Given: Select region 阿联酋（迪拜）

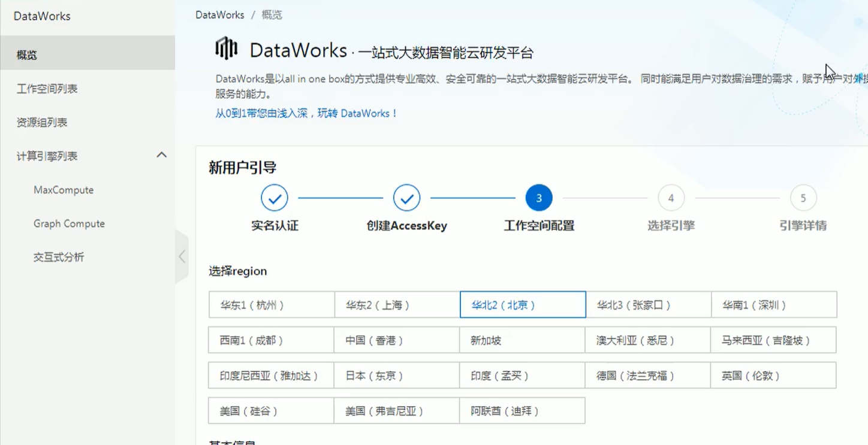Looking at the screenshot, I should (x=523, y=411).
